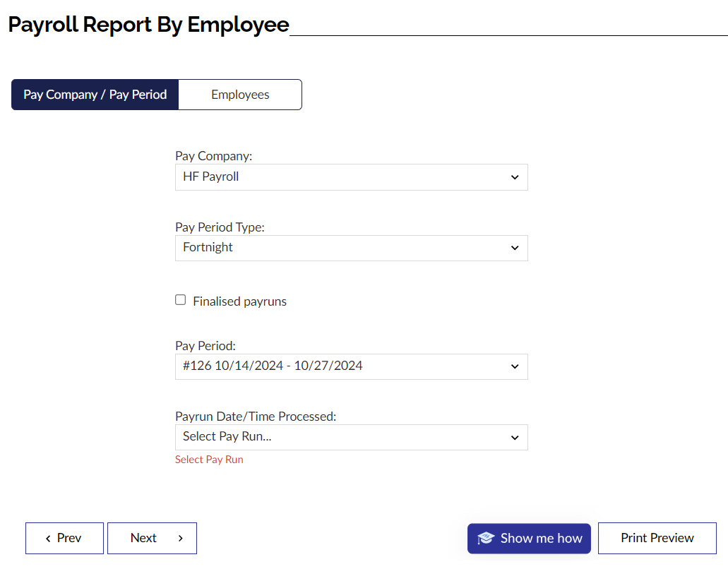Click the Prev button
The height and width of the screenshot is (569, 728).
click(x=64, y=538)
